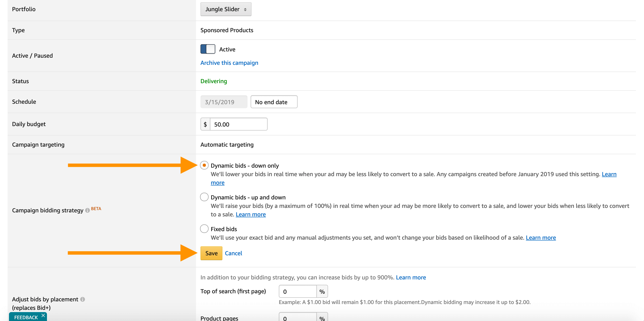Click Archive this campaign link
Image resolution: width=644 pixels, height=321 pixels.
pyautogui.click(x=229, y=63)
